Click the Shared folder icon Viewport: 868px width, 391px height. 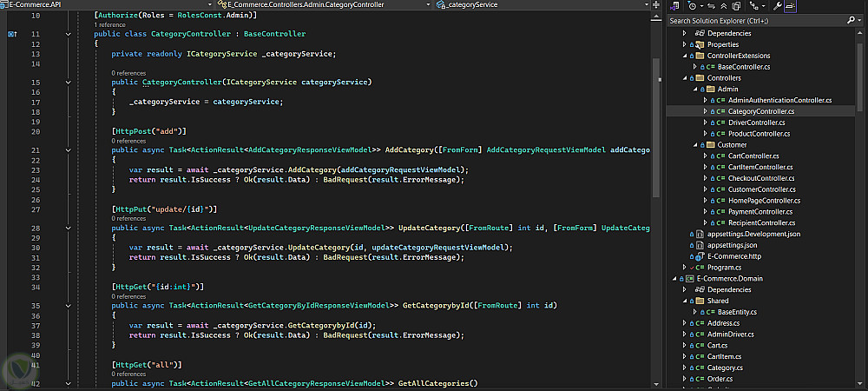click(700, 302)
